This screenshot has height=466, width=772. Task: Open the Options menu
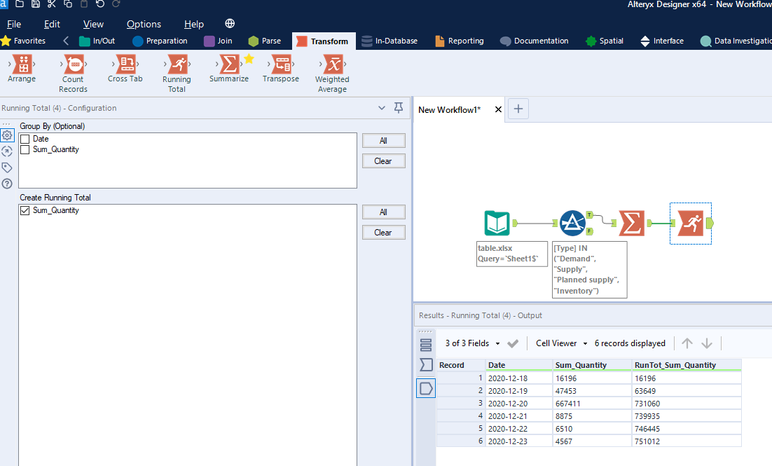(x=143, y=24)
